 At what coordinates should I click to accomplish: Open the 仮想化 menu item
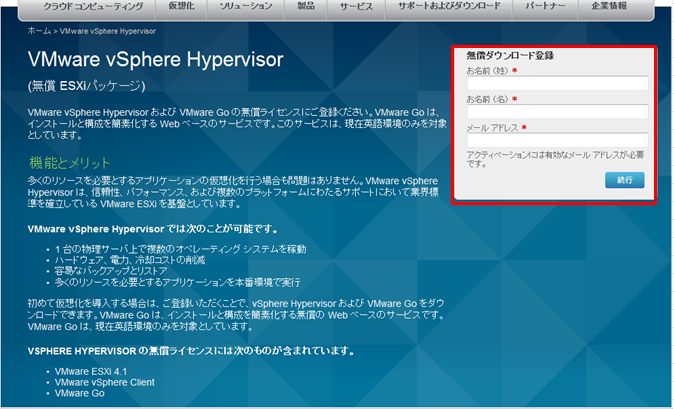[181, 6]
